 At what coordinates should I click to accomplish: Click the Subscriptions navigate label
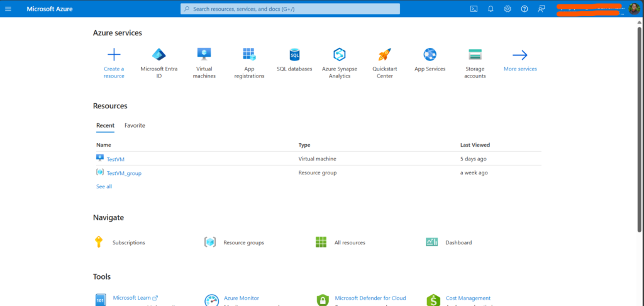(x=129, y=242)
